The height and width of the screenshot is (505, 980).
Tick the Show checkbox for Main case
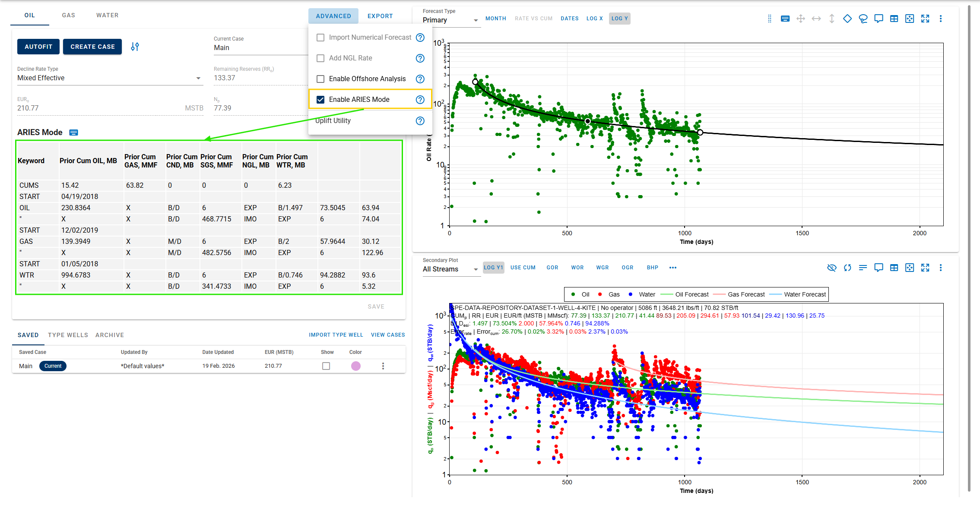(x=326, y=366)
